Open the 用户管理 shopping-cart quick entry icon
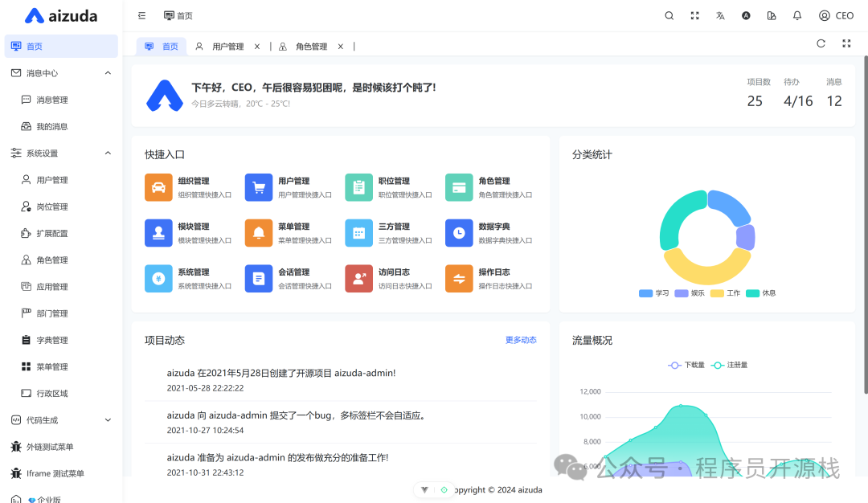Viewport: 868px width, 503px height. tap(259, 186)
